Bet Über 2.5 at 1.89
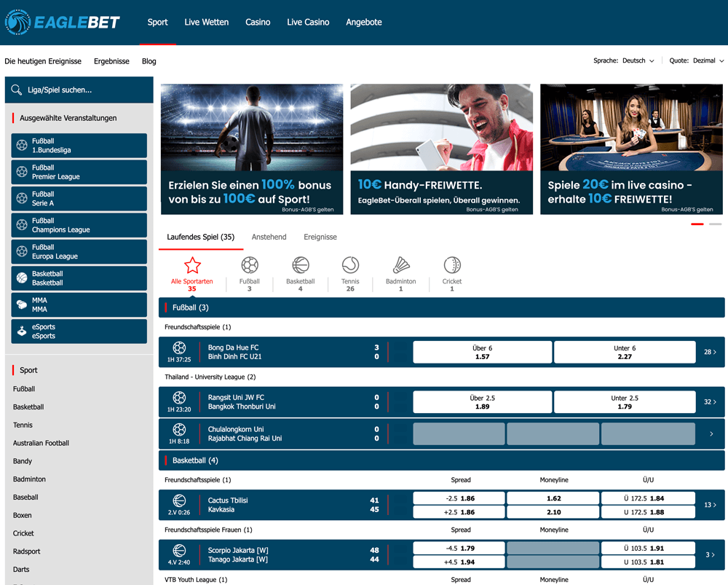This screenshot has width=728, height=585. click(483, 402)
